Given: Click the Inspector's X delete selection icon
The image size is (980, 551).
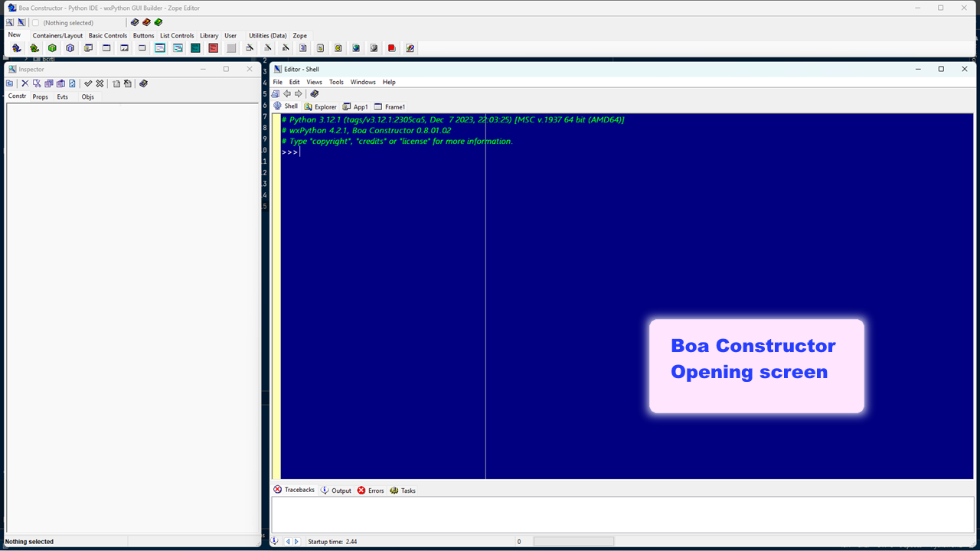Looking at the screenshot, I should [x=24, y=83].
